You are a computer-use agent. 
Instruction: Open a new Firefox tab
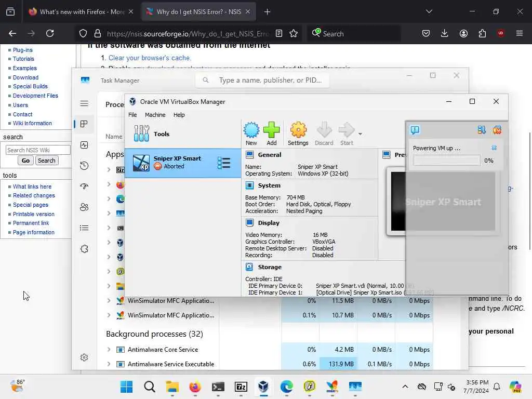tap(267, 12)
